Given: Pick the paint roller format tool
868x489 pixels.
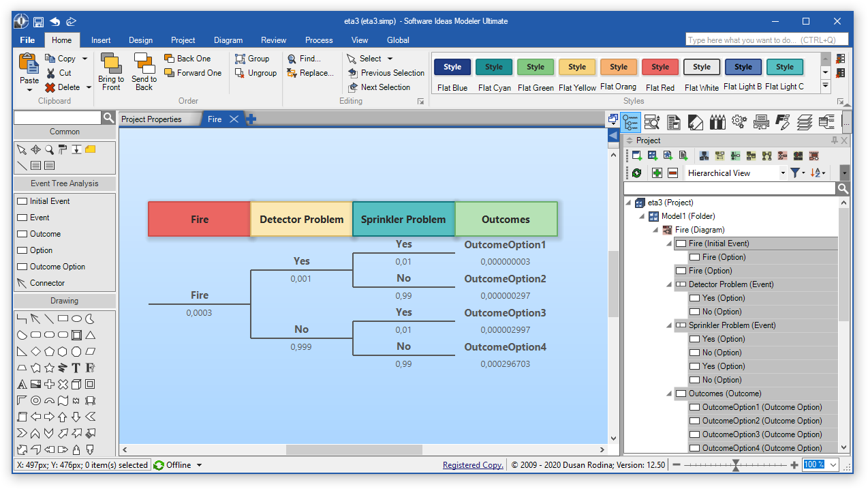Looking at the screenshot, I should [63, 150].
